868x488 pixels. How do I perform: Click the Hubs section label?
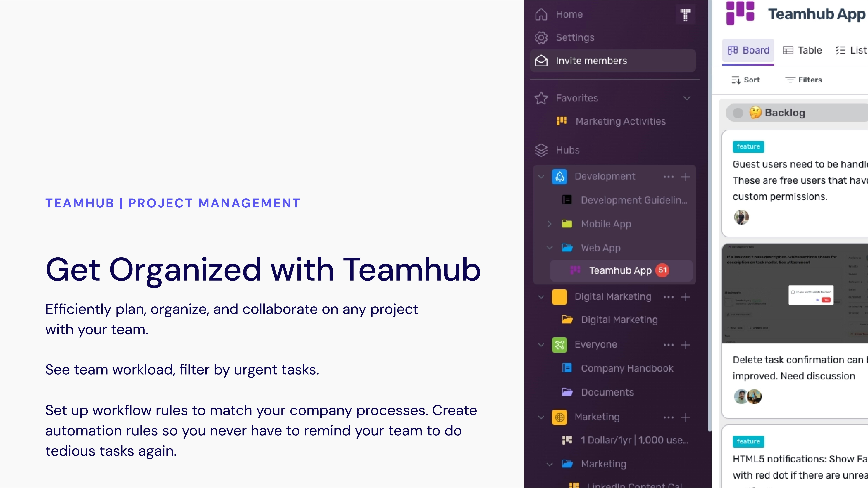568,150
